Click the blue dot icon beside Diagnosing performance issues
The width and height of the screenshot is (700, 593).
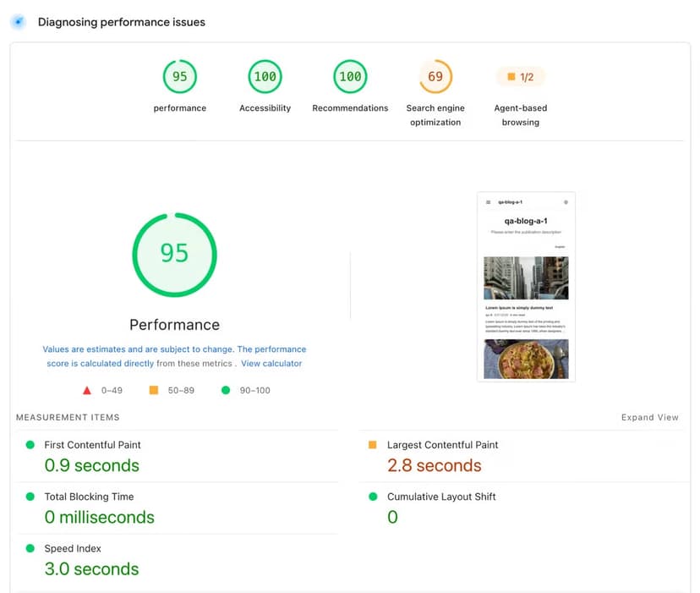[19, 21]
